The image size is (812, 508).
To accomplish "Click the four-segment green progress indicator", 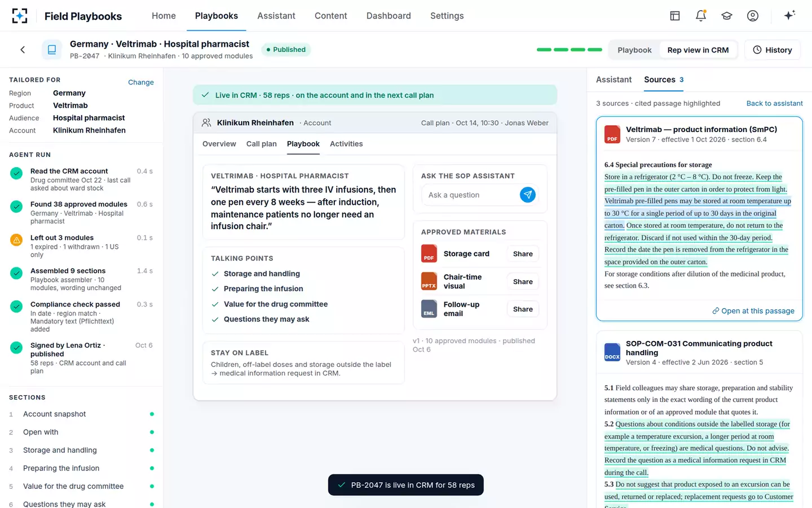I will (x=570, y=50).
